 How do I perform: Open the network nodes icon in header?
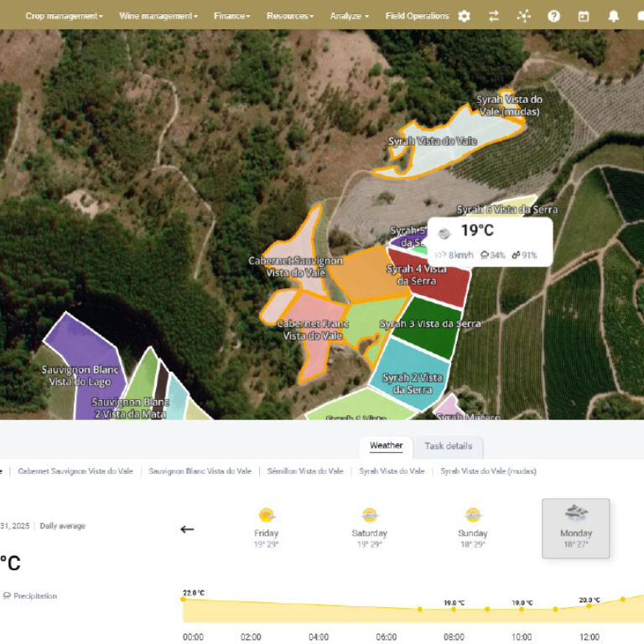[523, 16]
